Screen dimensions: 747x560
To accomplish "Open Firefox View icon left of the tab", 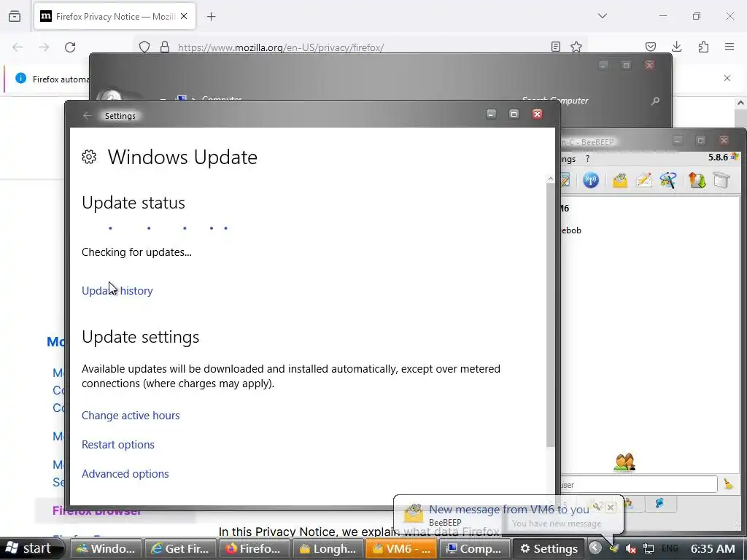I will [x=15, y=16].
